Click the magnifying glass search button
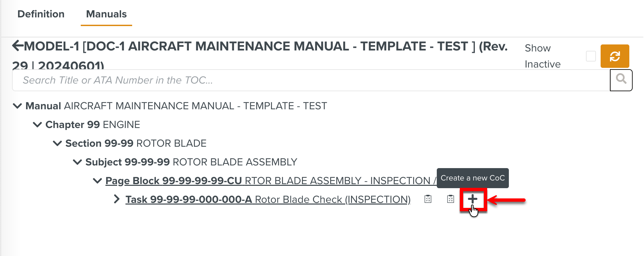 coord(621,80)
